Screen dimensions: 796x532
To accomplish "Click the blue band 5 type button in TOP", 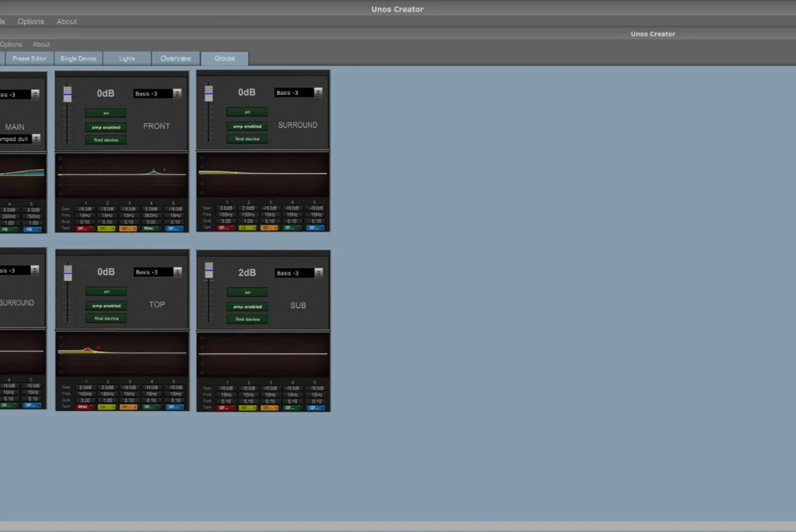I will pyautogui.click(x=175, y=407).
